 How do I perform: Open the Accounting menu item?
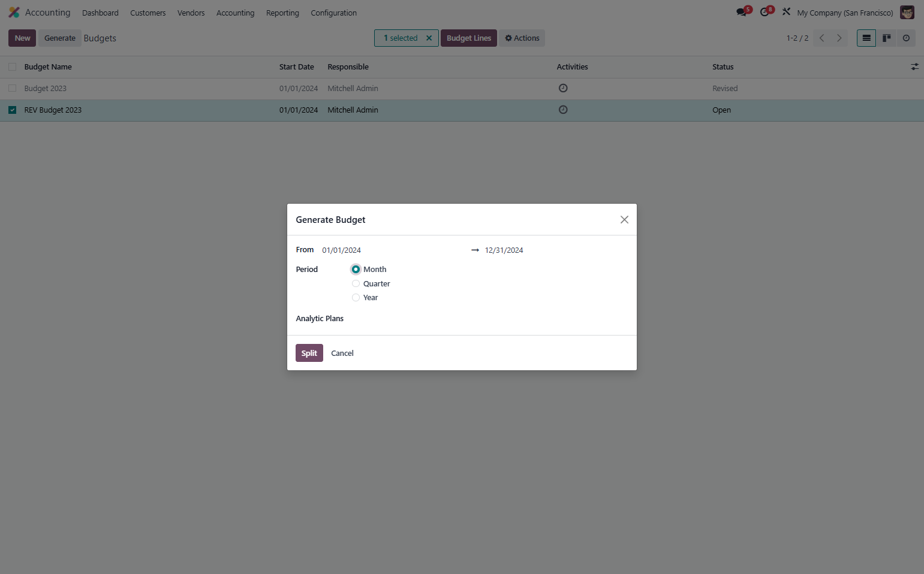[235, 13]
